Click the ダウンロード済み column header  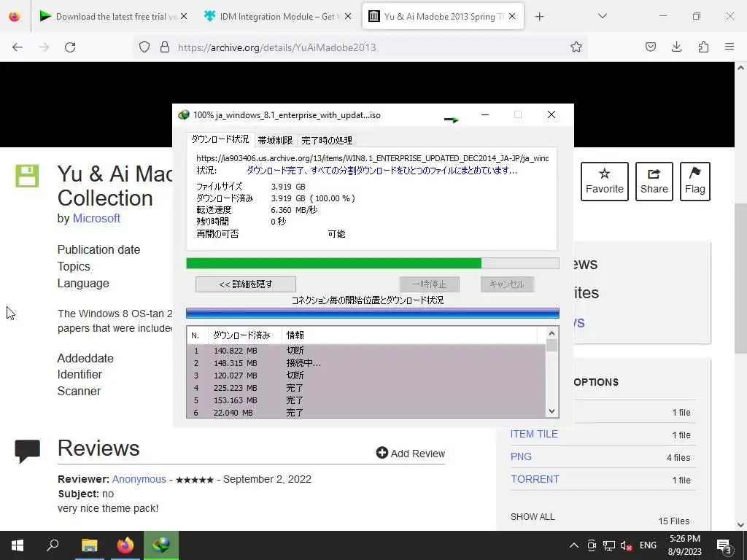[x=245, y=335]
